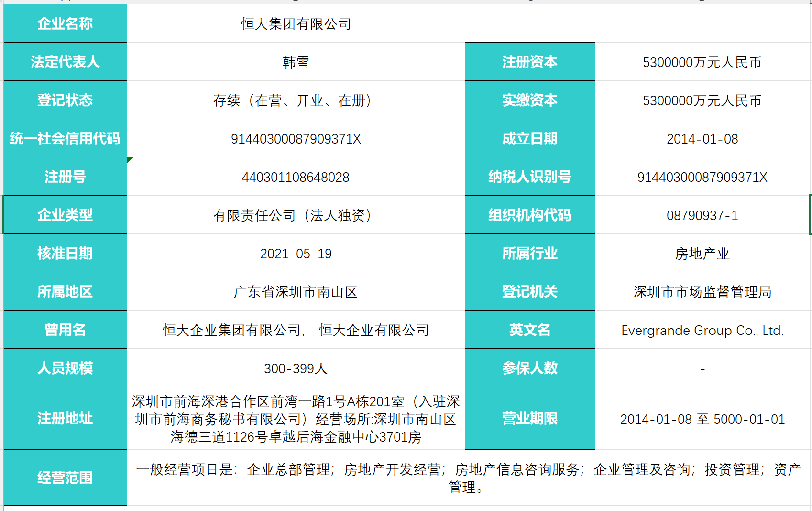Click the cell 300-399人
The height and width of the screenshot is (511, 812).
pos(296,368)
